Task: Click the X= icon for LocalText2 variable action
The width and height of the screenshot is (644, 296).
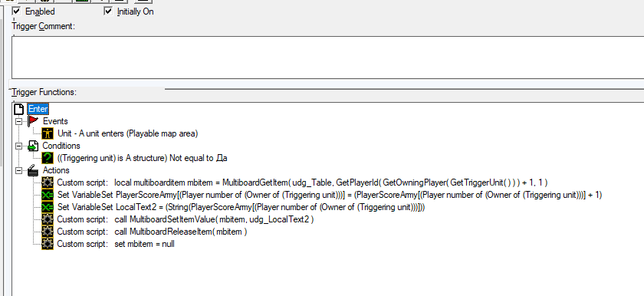Action: click(x=48, y=207)
